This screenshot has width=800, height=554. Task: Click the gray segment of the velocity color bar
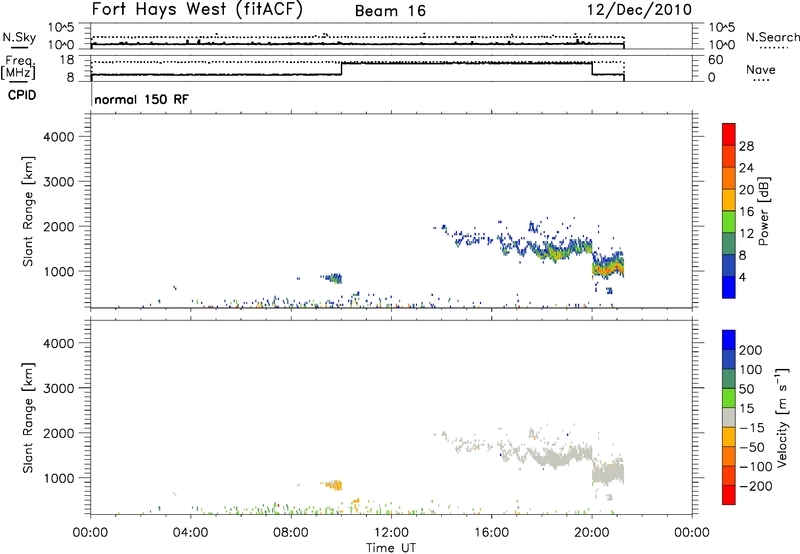[x=729, y=418]
